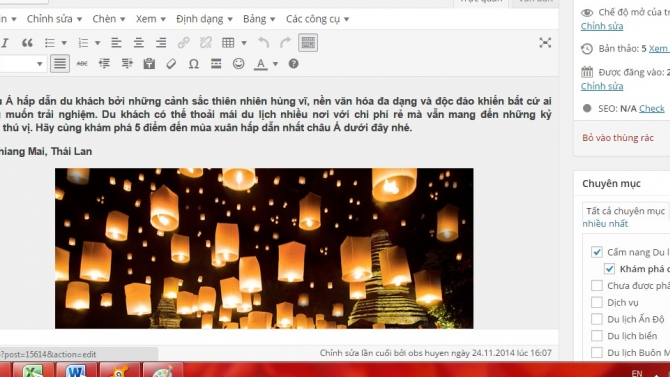
Task: Open Định dạng menu
Action: pyautogui.click(x=204, y=19)
